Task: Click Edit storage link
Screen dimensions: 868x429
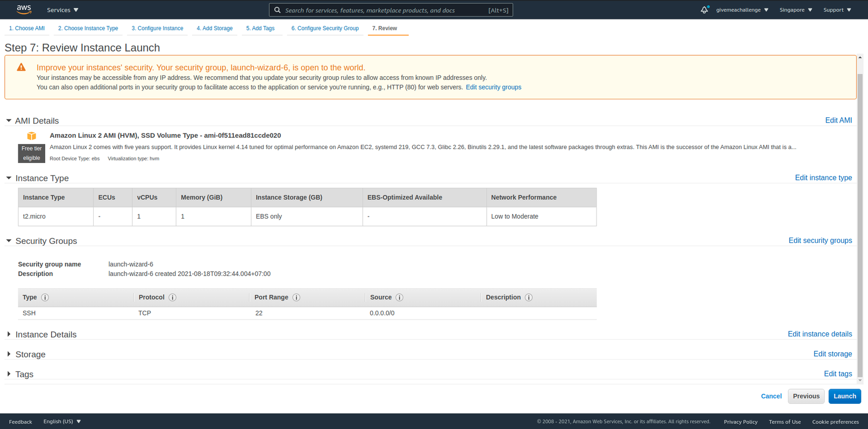Action: pos(833,354)
